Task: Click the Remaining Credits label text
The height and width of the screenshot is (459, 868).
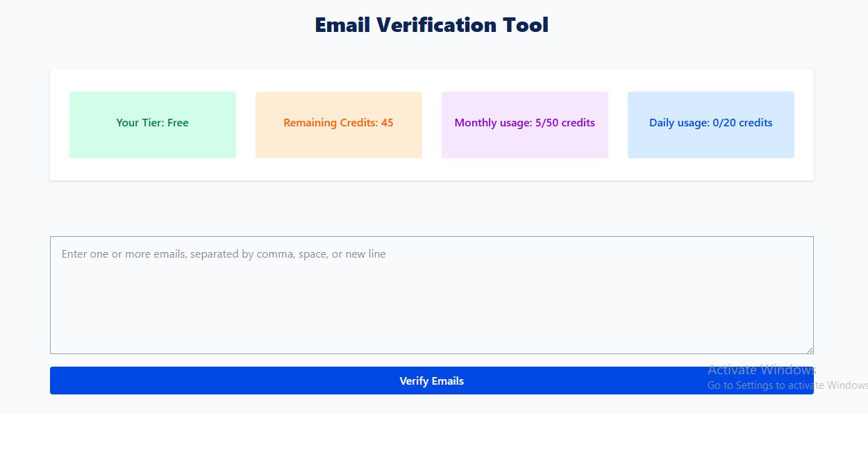Action: pyautogui.click(x=330, y=123)
